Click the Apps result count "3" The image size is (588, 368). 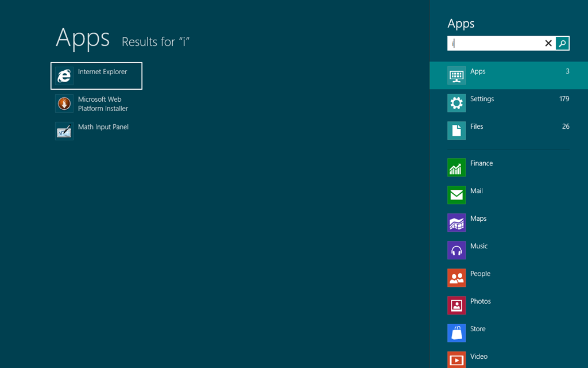pos(567,71)
